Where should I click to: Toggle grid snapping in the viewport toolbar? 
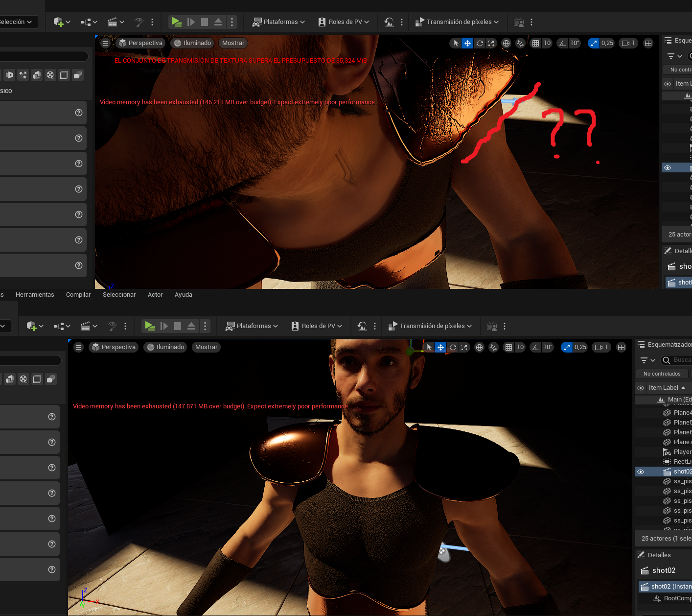tap(536, 43)
